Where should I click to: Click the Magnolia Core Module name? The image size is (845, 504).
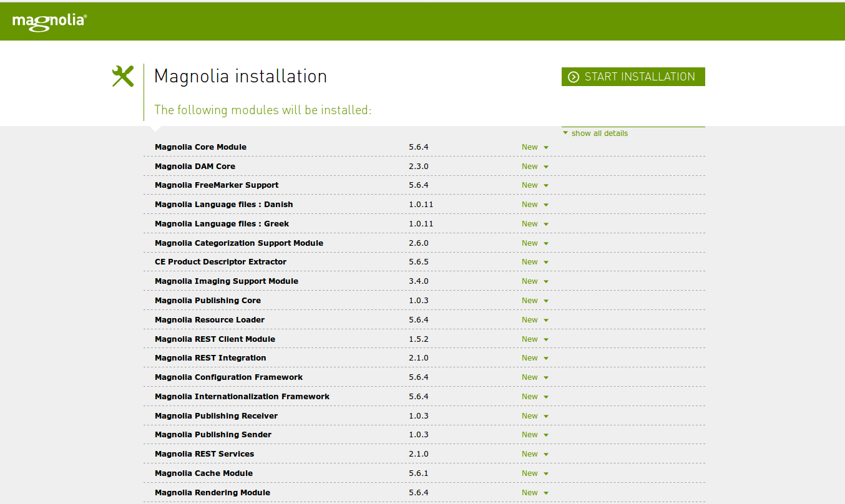200,147
